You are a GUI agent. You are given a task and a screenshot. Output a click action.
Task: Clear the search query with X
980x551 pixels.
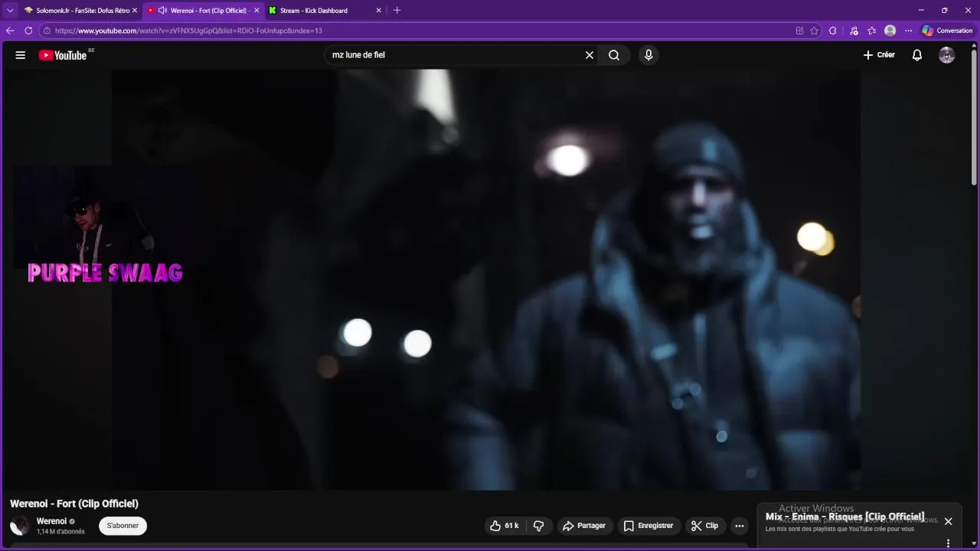[590, 55]
